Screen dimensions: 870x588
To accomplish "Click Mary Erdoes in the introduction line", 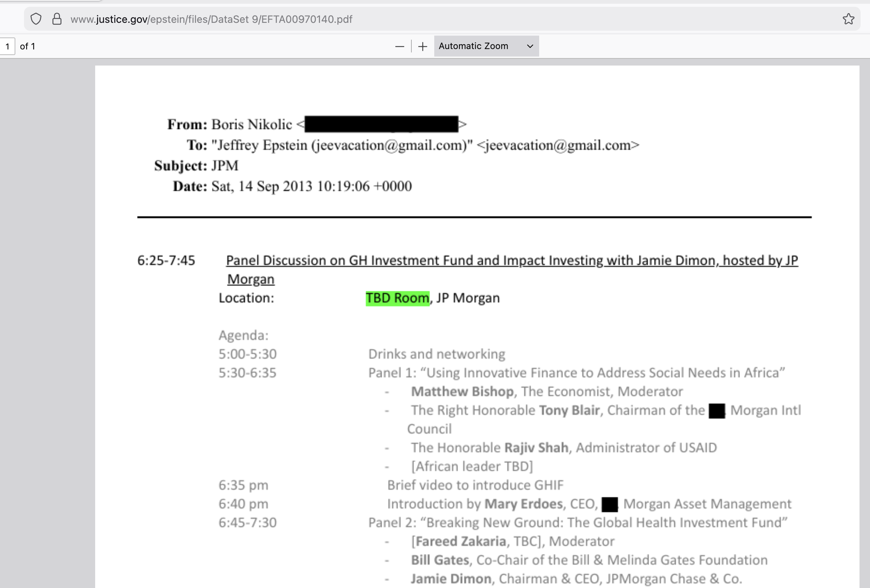I will coord(523,504).
